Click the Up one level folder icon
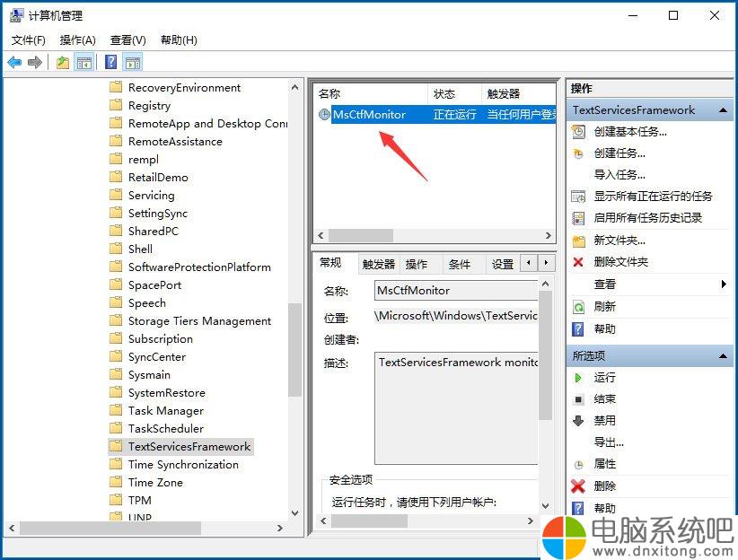This screenshot has width=738, height=560. pos(63,62)
